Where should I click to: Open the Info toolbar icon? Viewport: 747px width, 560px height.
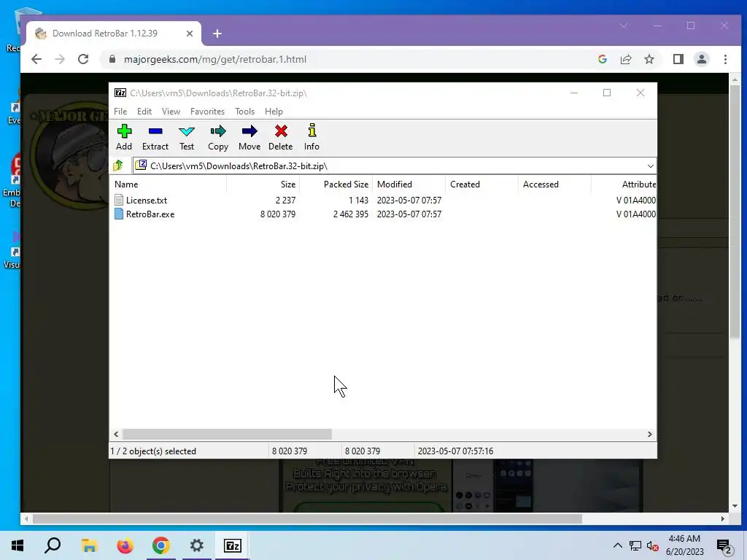point(312,131)
